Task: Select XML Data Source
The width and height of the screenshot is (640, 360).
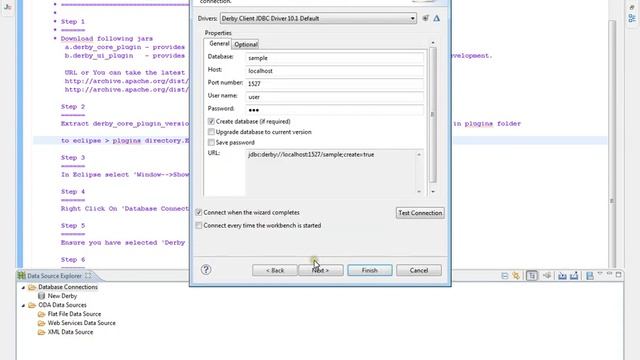Action: point(70,332)
